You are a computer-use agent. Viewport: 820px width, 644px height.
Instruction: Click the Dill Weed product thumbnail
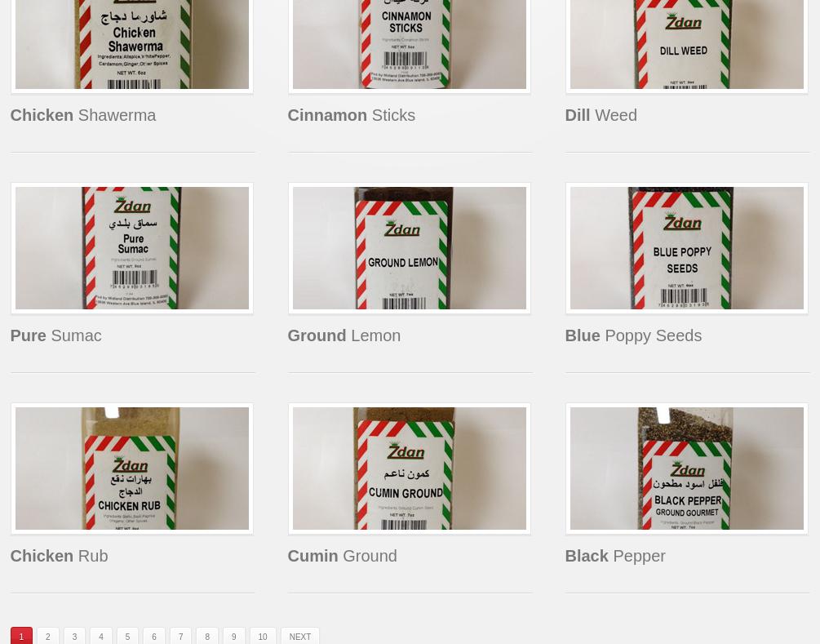pyautogui.click(x=687, y=44)
